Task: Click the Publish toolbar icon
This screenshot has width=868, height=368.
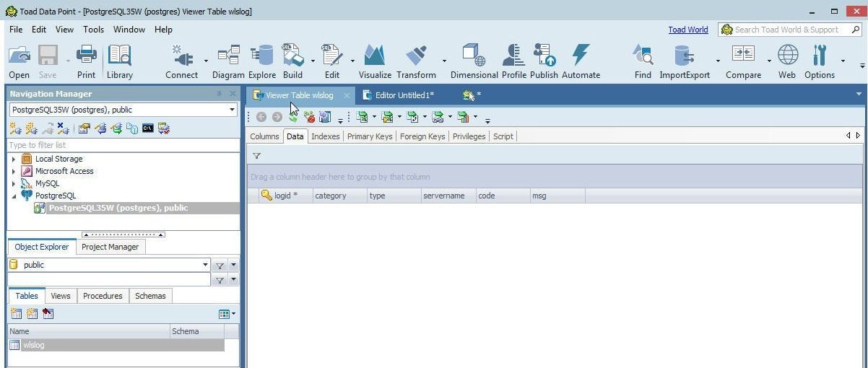Action: pyautogui.click(x=544, y=61)
